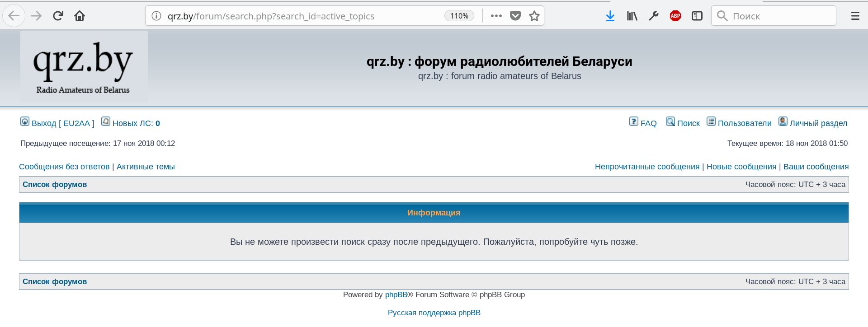Viewport: 868px width, 327px height.
Task: Open the Firefox downloads arrow
Action: point(610,16)
